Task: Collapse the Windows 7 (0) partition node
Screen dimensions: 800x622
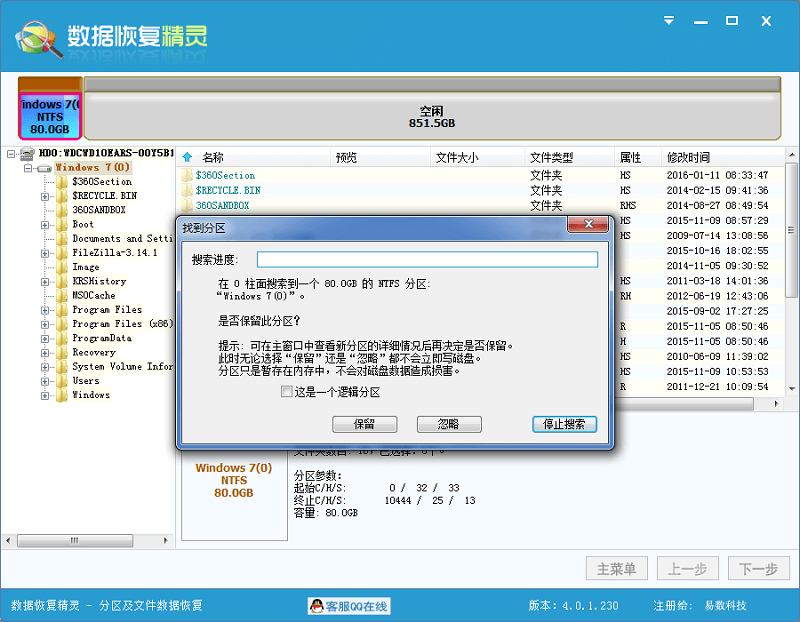Action: coord(28,168)
